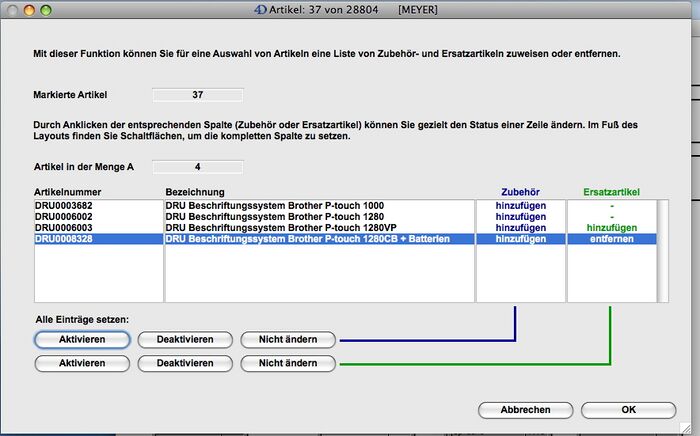The height and width of the screenshot is (436, 700).
Task: Click the Markierte Artikel value field
Action: [197, 95]
